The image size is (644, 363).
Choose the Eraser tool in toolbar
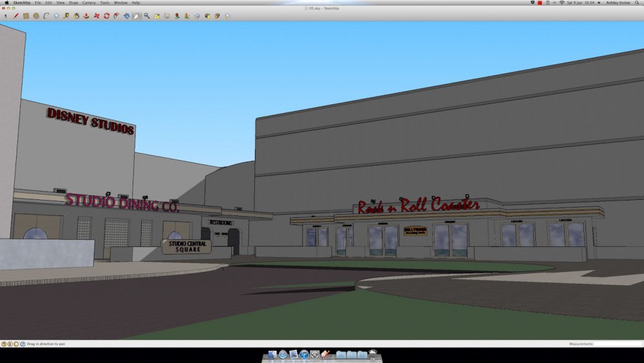(x=56, y=16)
